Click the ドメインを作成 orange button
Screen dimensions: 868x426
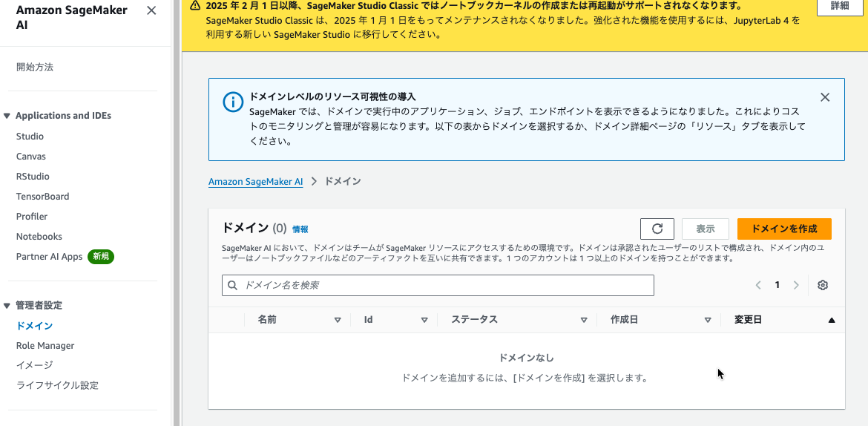784,229
